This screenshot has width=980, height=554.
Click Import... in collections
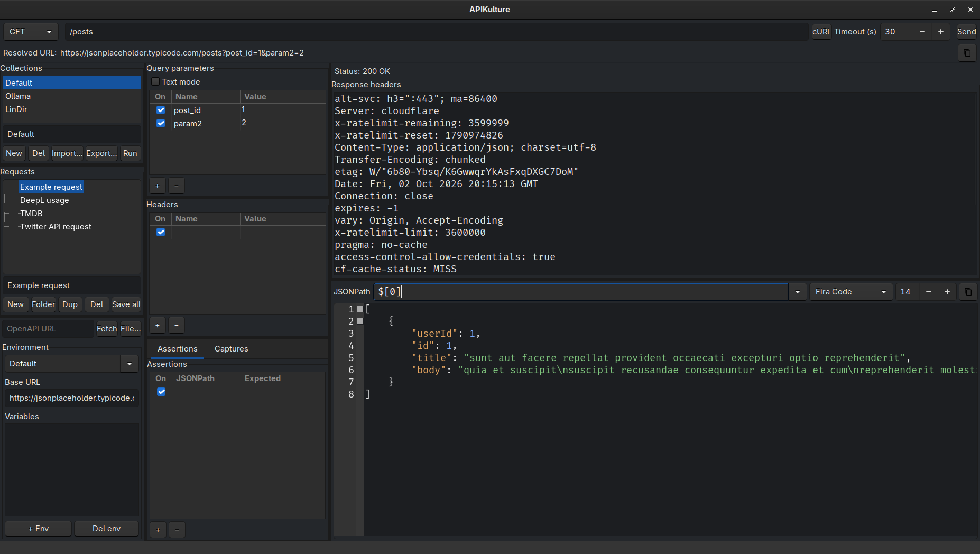pyautogui.click(x=67, y=153)
